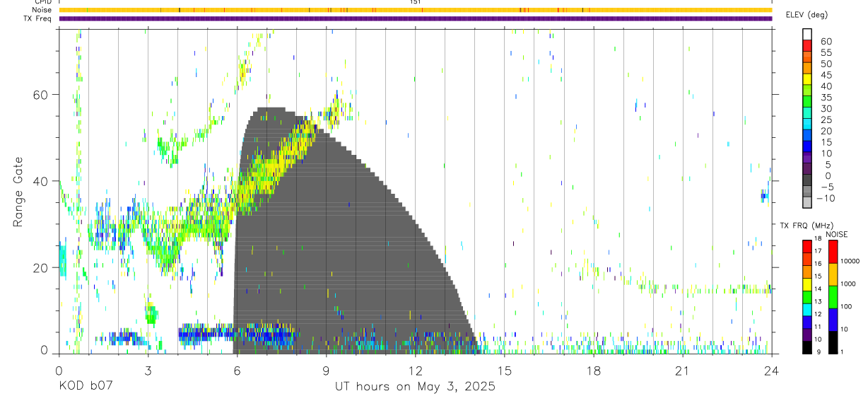Click the light gray bottom ELEV swatch
868x401 pixels.
[807, 202]
